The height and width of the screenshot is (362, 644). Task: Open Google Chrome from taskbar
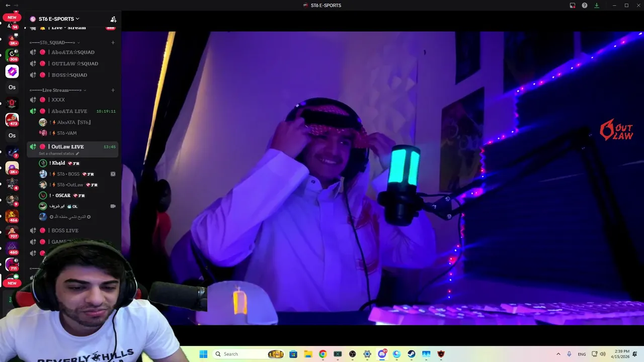pyautogui.click(x=323, y=354)
